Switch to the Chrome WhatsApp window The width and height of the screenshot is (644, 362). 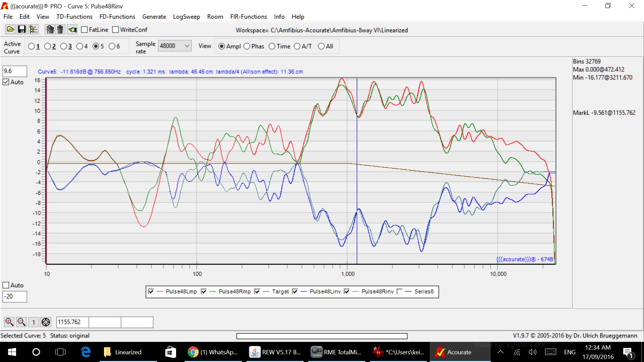[x=213, y=352]
